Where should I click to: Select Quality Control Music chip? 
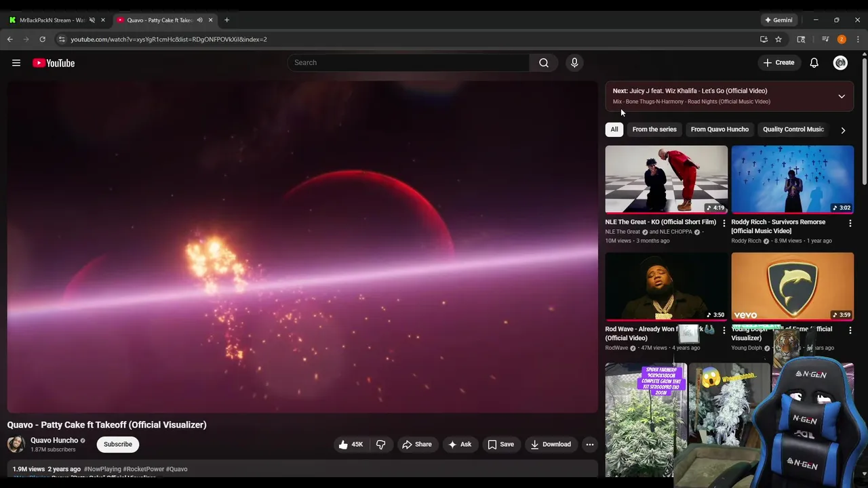793,129
